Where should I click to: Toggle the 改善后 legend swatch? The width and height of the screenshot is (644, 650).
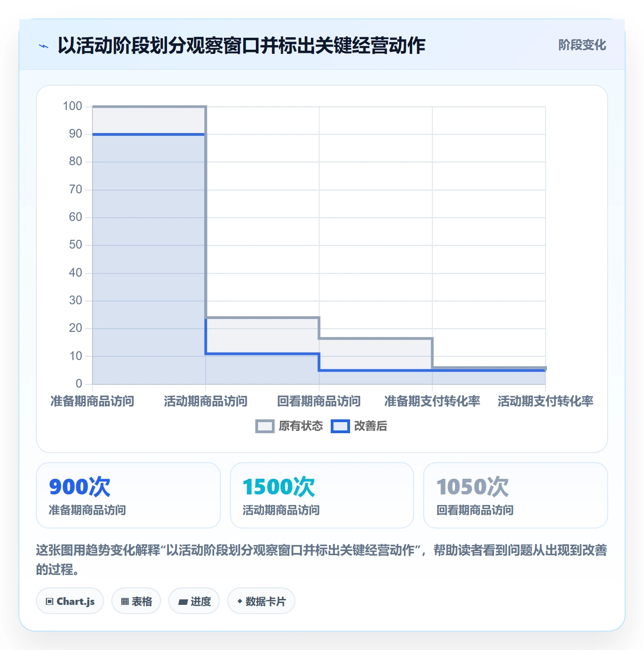340,426
